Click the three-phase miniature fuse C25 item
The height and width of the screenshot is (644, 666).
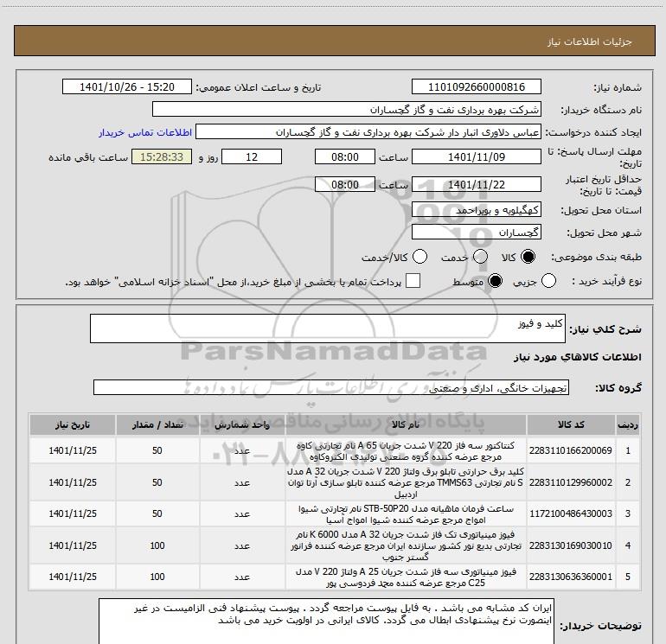[406, 577]
